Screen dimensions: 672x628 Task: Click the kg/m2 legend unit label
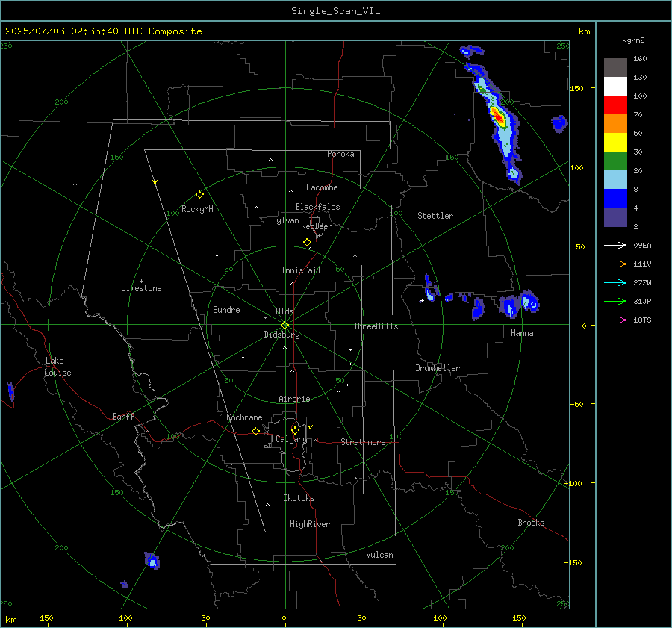click(633, 40)
